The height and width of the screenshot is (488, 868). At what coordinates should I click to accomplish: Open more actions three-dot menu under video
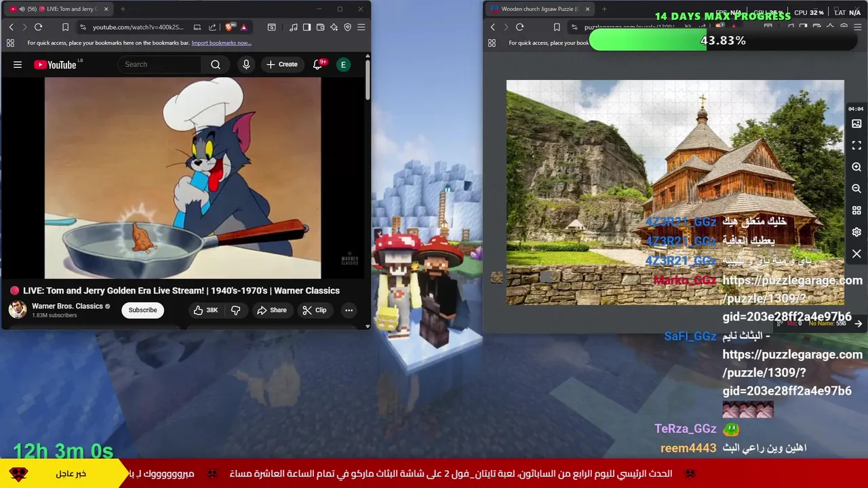(349, 310)
